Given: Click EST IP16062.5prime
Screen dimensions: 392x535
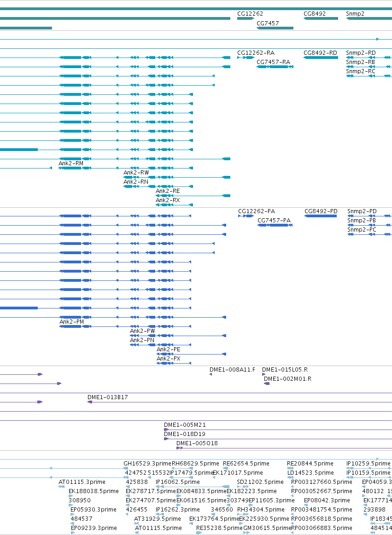Looking at the screenshot, I should pos(177,482).
